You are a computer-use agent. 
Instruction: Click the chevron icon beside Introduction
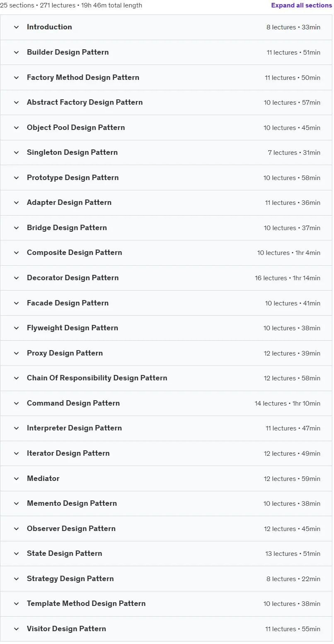[17, 27]
